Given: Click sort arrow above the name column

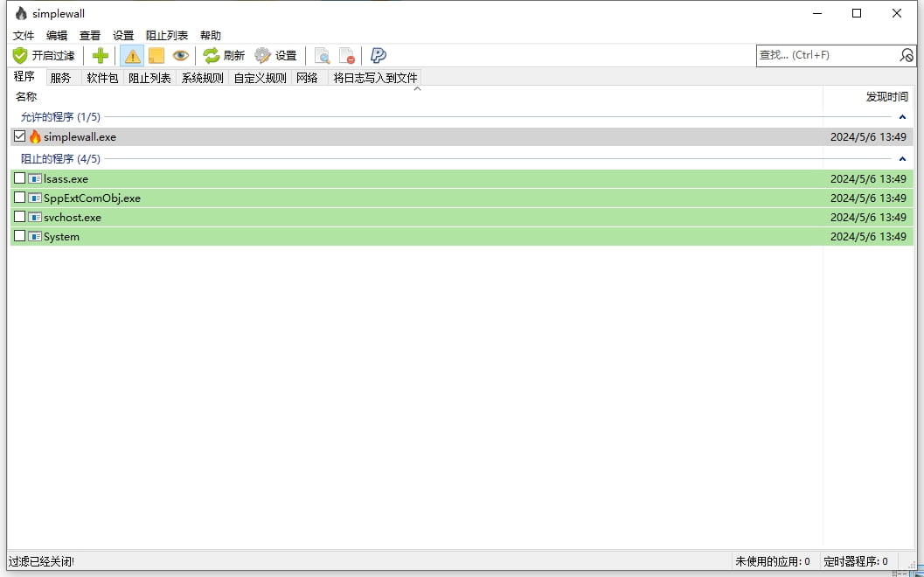Looking at the screenshot, I should [x=417, y=89].
